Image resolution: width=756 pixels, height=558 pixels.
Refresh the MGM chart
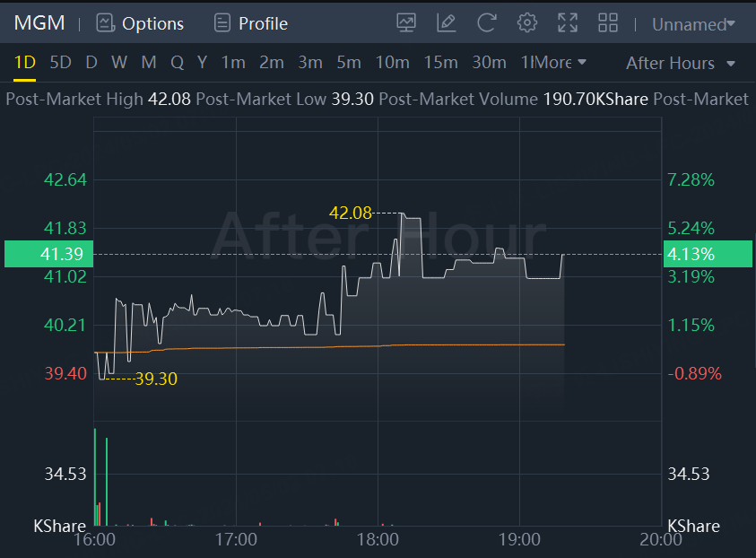pos(487,23)
